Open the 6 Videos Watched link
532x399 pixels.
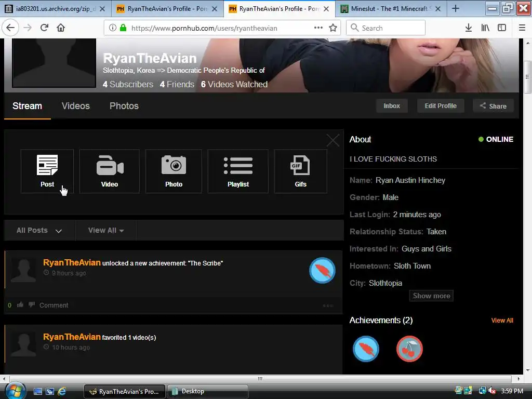[x=234, y=84]
